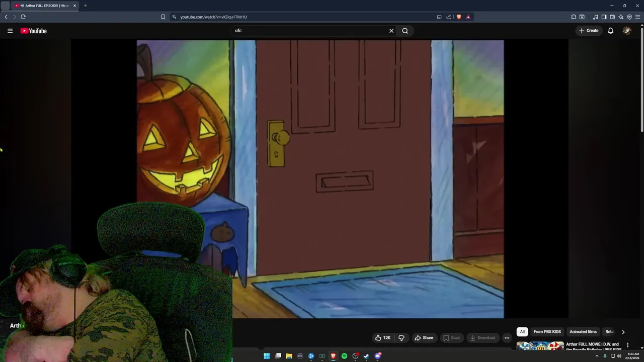Image resolution: width=644 pixels, height=362 pixels.
Task: Select the 'Animated films' chip
Action: (x=583, y=332)
